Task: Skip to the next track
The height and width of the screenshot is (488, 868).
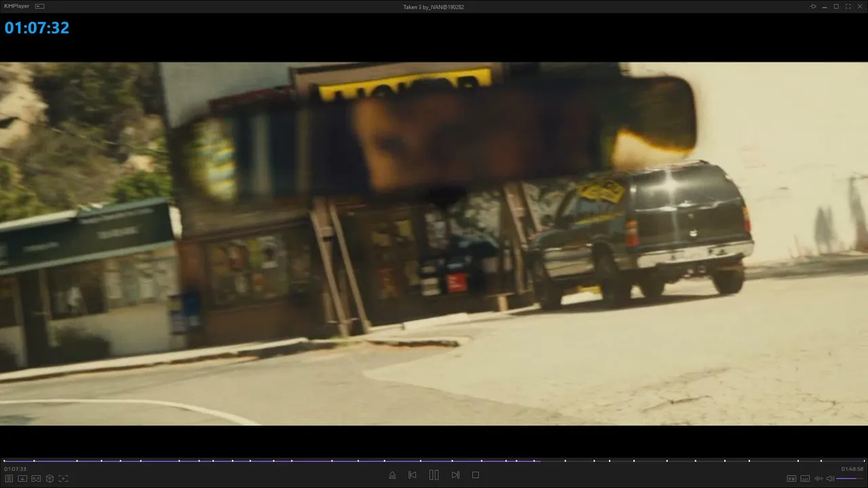Action: [x=456, y=475]
